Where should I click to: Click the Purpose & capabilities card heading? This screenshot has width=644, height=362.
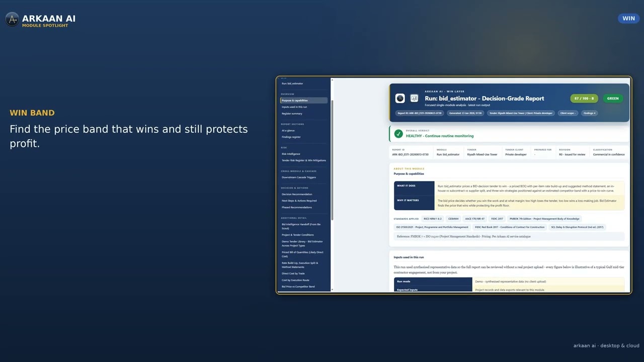[x=409, y=173]
